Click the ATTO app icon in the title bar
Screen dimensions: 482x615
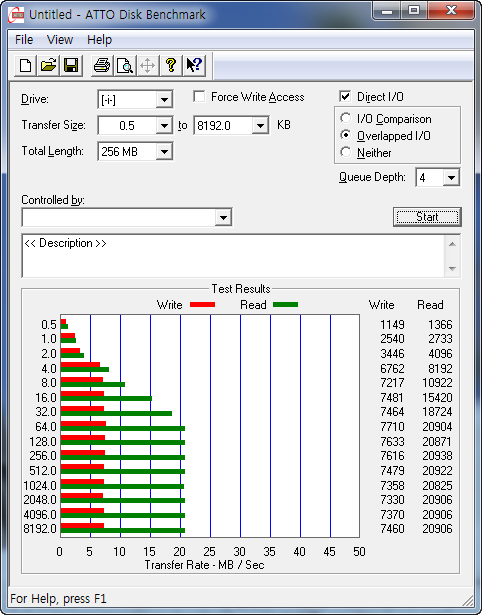(16, 15)
